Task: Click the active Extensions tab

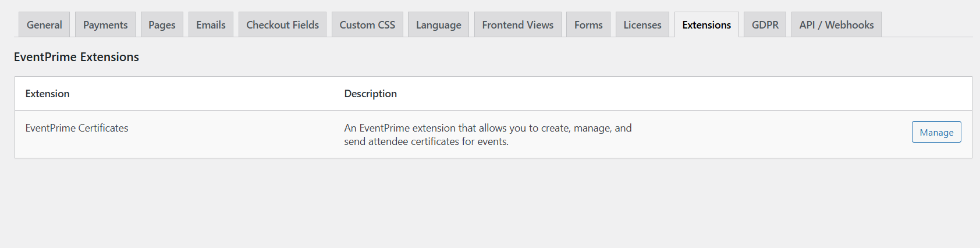Action: click(706, 25)
